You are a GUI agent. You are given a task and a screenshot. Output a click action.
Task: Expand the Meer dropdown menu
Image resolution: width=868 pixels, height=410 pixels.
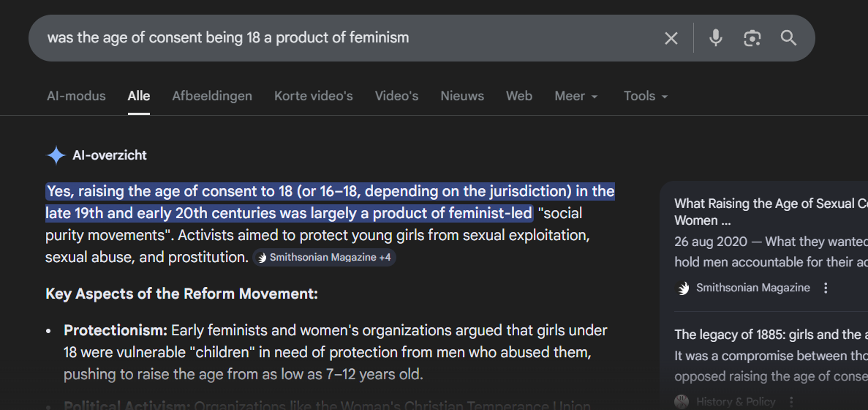tap(576, 96)
